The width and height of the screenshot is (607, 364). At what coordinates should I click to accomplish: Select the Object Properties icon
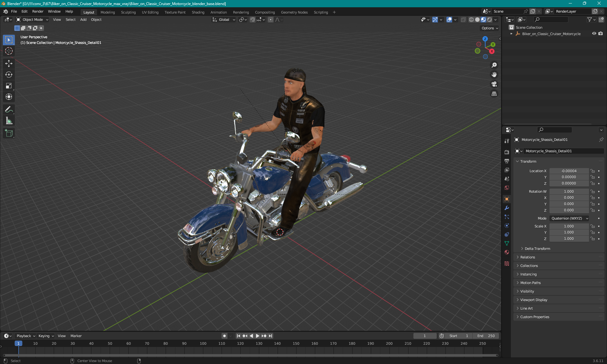506,199
